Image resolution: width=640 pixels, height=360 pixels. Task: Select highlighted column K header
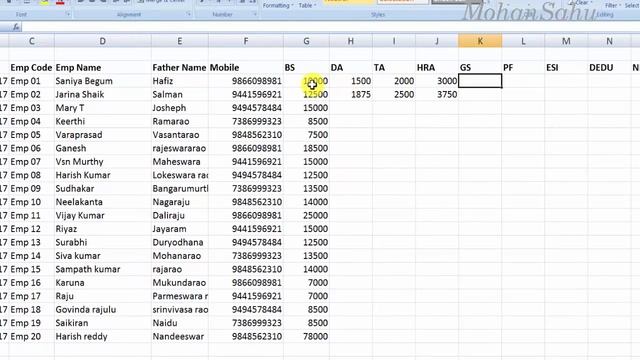tap(480, 41)
